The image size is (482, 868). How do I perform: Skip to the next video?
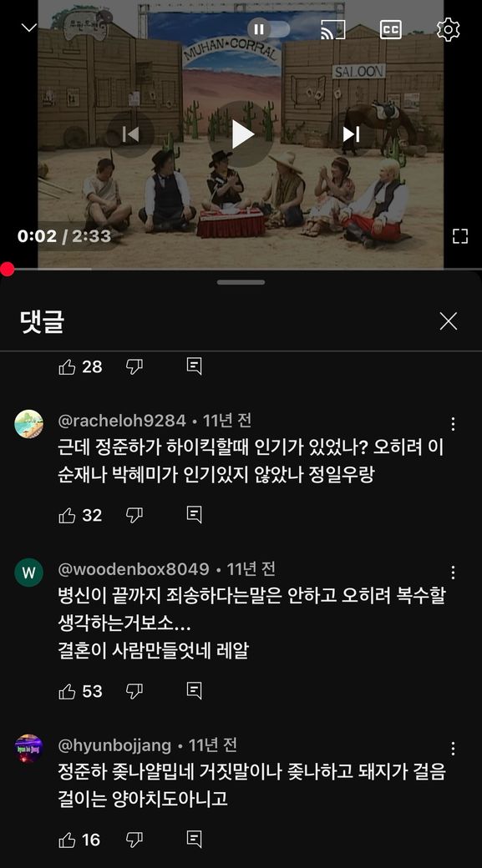coord(351,134)
